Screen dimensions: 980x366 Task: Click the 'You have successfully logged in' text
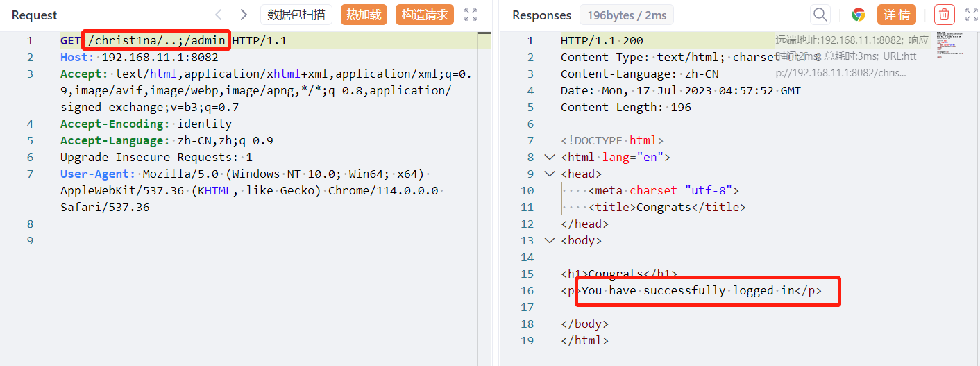click(687, 291)
